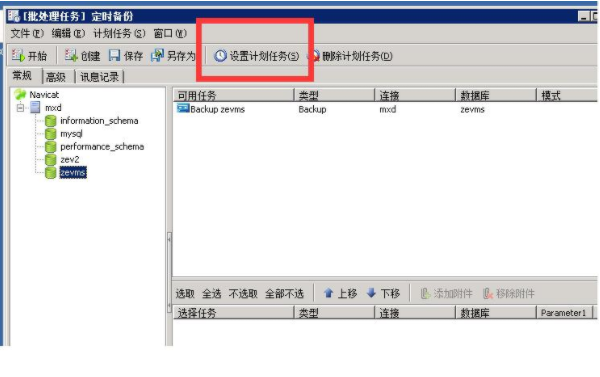Click the Remove Attachment (移除附件) icon
The height and width of the screenshot is (377, 600).
[x=488, y=294]
